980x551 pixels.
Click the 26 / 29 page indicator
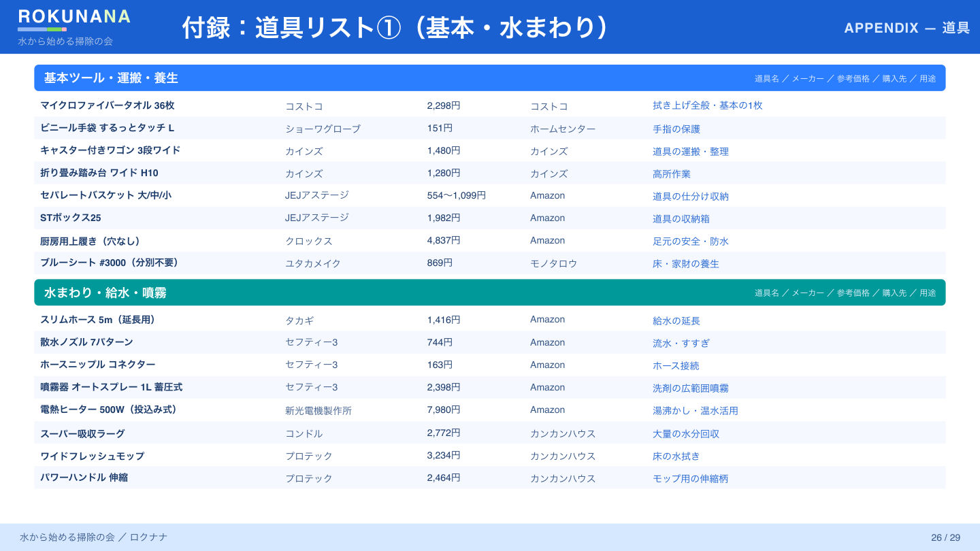pos(945,537)
